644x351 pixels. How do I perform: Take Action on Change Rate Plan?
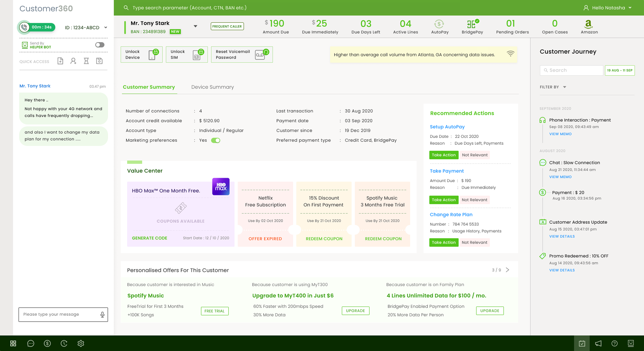pos(444,242)
